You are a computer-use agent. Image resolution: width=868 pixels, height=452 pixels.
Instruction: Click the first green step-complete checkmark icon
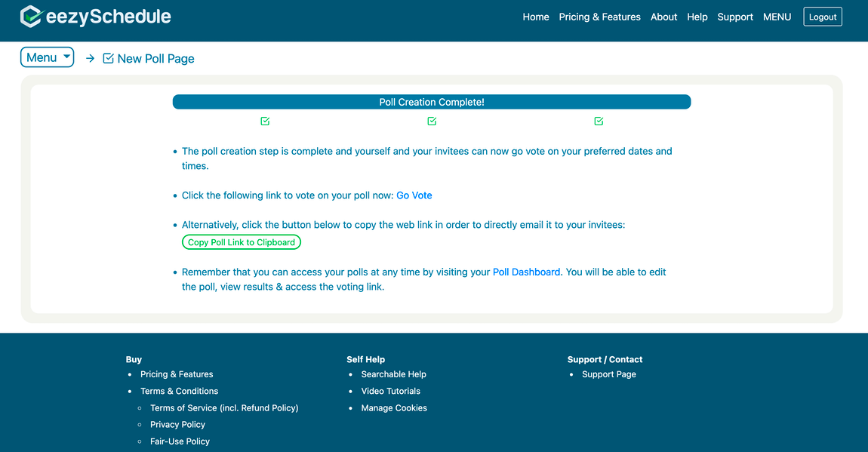tap(265, 121)
